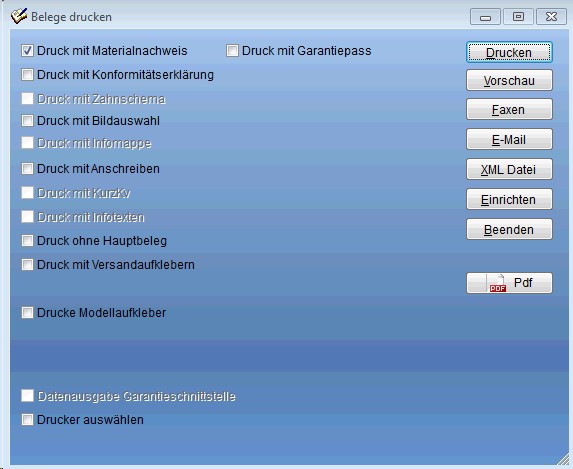The width and height of the screenshot is (573, 469).
Task: Click the Belege drucken title bar icon
Action: tap(19, 16)
